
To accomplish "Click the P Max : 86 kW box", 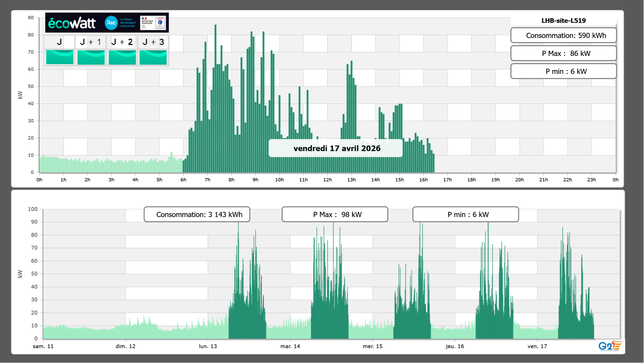I will coord(563,53).
